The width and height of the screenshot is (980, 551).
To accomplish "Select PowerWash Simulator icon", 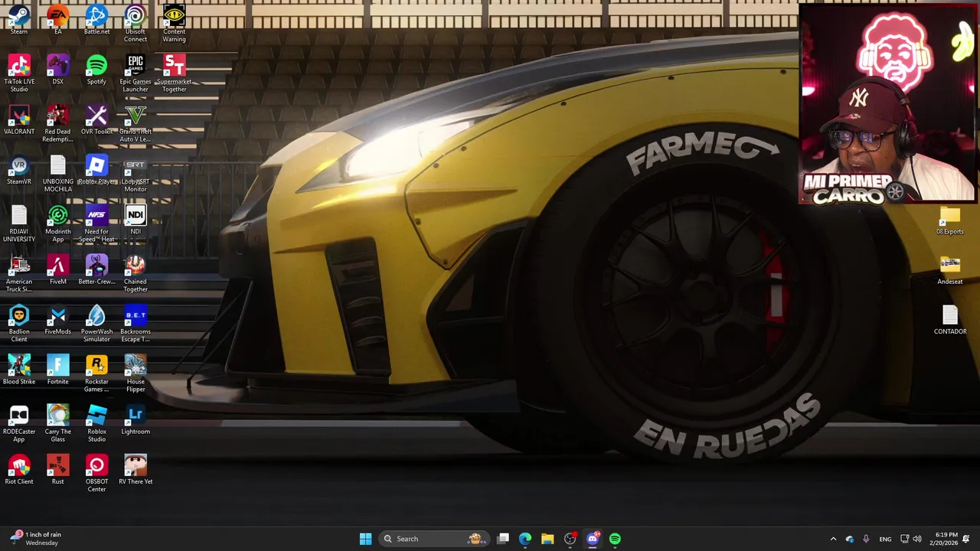I will [x=96, y=324].
